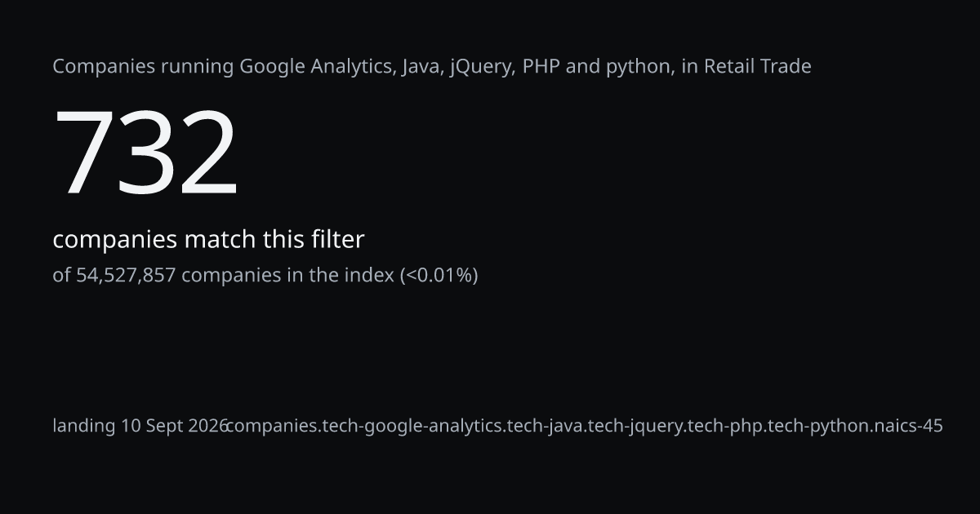Select 'Google Analytics' in the heading
The height and width of the screenshot is (514, 980).
tap(317, 67)
